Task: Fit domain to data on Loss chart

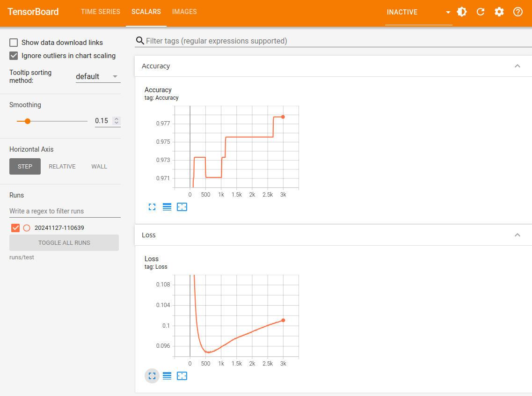Action: point(182,376)
